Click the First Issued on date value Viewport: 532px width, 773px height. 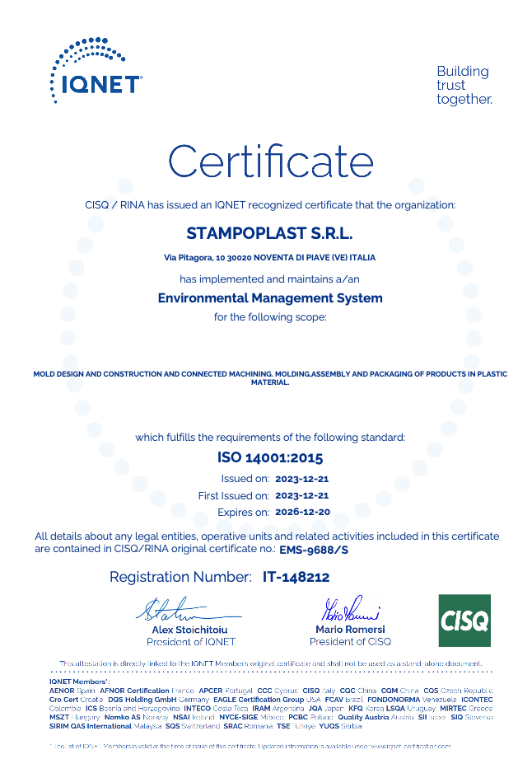tap(302, 495)
